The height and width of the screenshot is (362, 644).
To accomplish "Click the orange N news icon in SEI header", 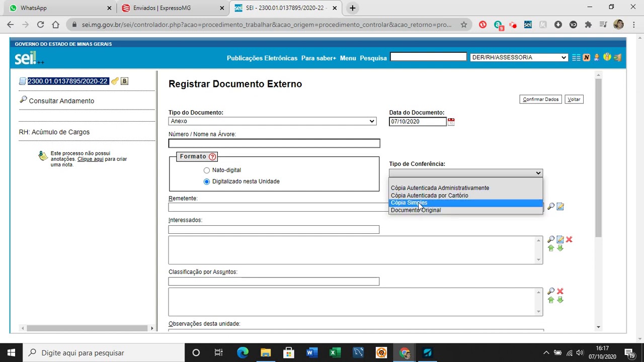I will tap(586, 57).
